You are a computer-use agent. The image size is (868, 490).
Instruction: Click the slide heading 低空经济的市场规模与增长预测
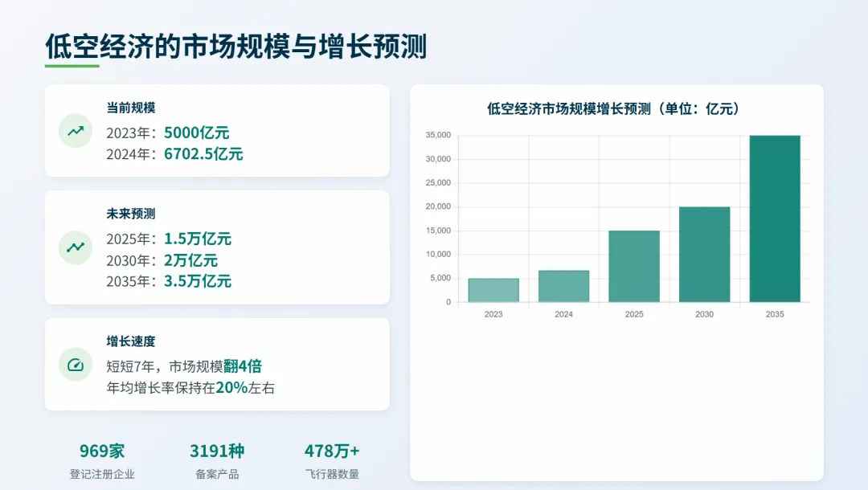point(235,47)
